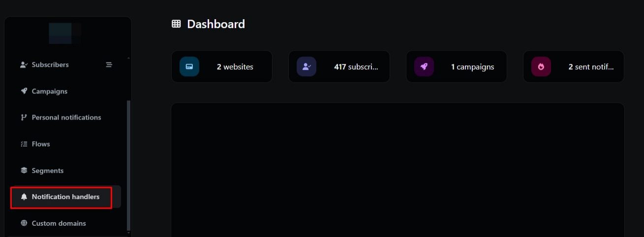The height and width of the screenshot is (237, 644).
Task: Click the Flows list icon in the sidebar
Action: coord(24,144)
